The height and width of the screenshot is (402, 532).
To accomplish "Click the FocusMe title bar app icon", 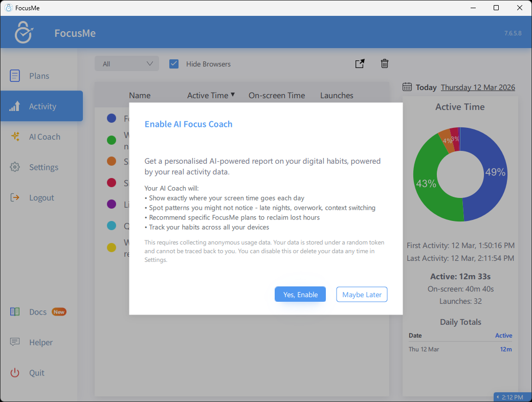I will coord(9,8).
